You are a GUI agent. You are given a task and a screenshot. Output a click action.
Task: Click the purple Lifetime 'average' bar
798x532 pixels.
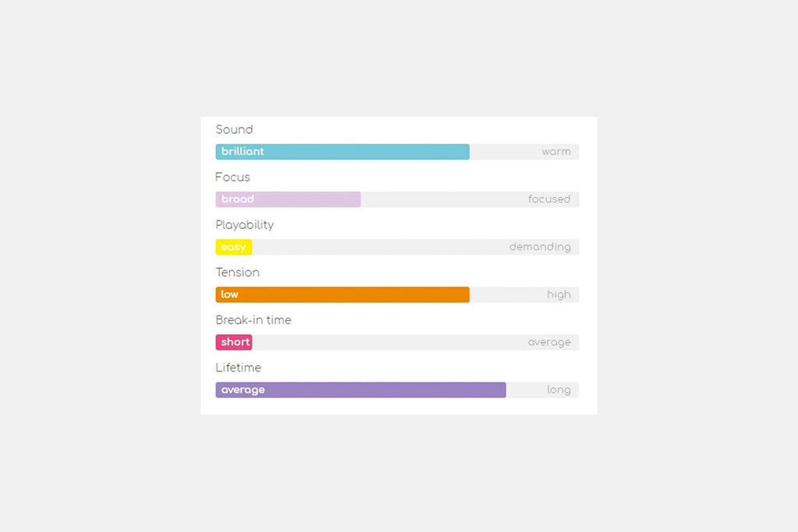pyautogui.click(x=361, y=389)
